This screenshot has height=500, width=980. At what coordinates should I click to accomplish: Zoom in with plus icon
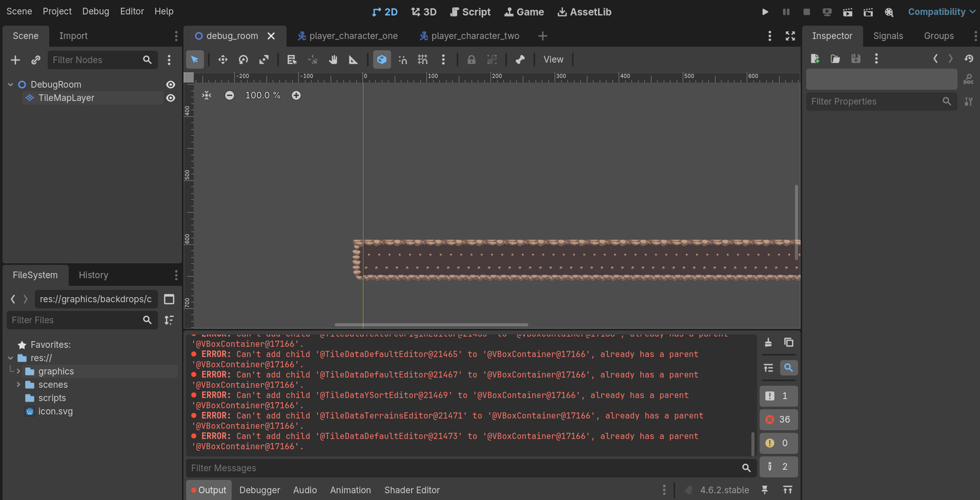296,95
